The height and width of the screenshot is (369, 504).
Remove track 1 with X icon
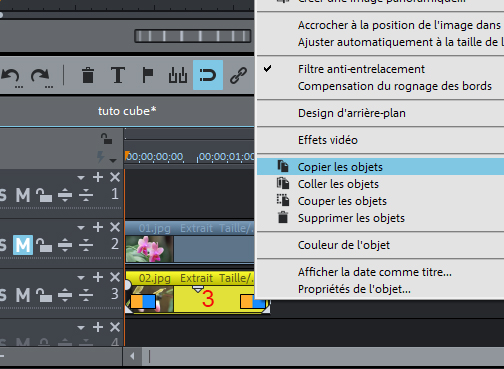point(115,177)
